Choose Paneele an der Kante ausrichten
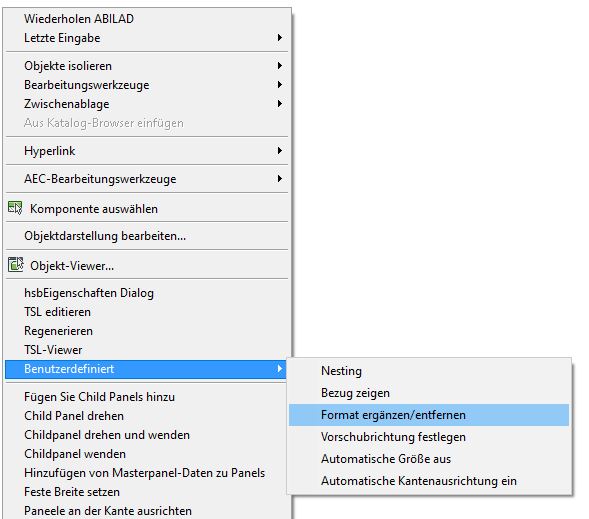The height and width of the screenshot is (519, 589). [x=146, y=511]
